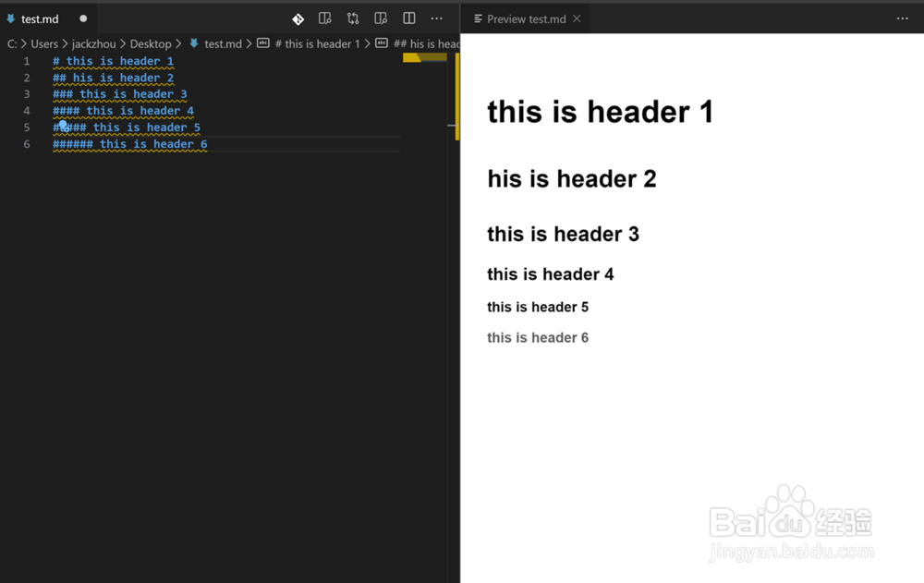Select breadcrumb segment C:

coord(12,43)
